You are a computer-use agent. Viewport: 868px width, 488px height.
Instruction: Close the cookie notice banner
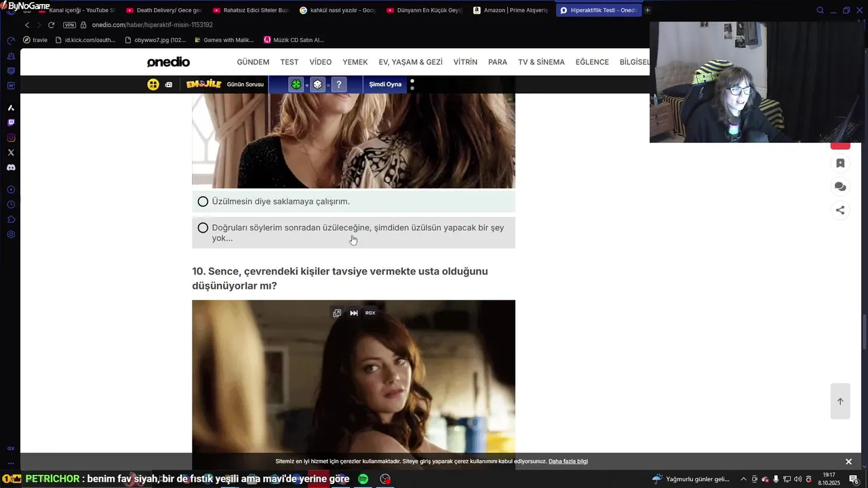pyautogui.click(x=848, y=462)
